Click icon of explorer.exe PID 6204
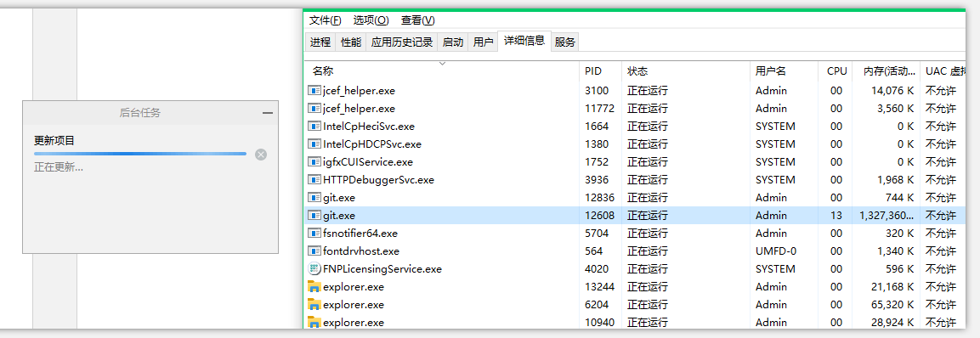Screen dimensions: 980x338 click(314, 305)
